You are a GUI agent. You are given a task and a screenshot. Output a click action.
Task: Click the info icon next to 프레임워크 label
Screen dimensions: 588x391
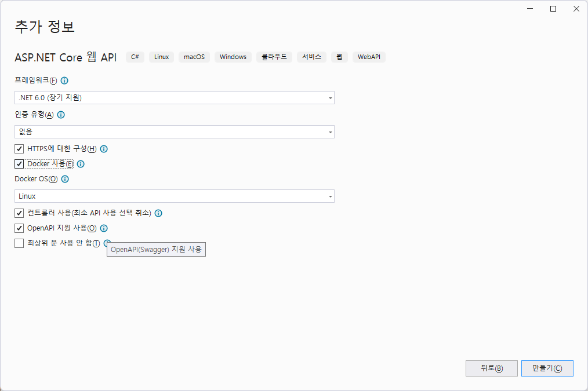[x=64, y=81]
